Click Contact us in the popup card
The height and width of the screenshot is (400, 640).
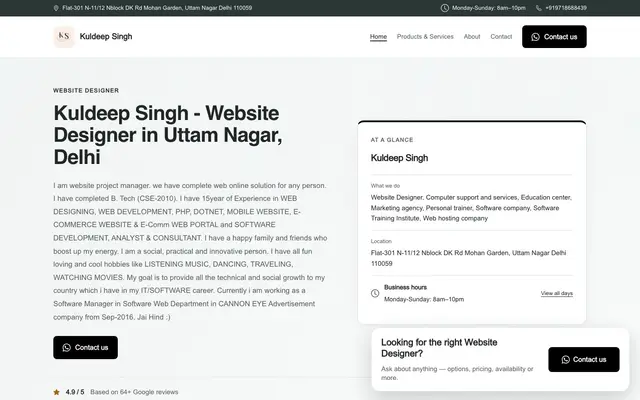[584, 360]
